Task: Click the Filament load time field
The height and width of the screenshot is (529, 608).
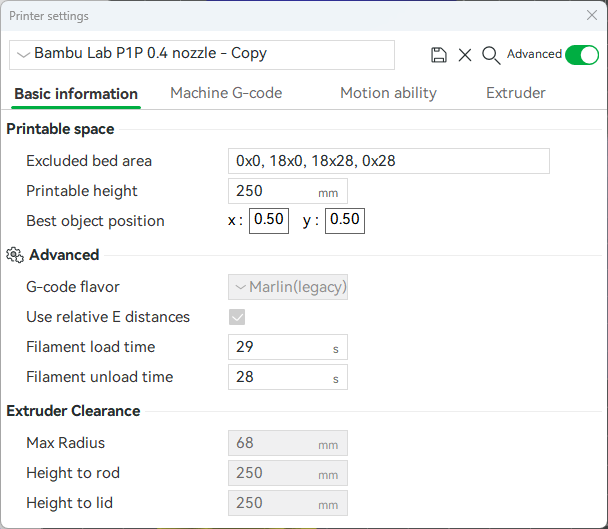Action: [288, 347]
